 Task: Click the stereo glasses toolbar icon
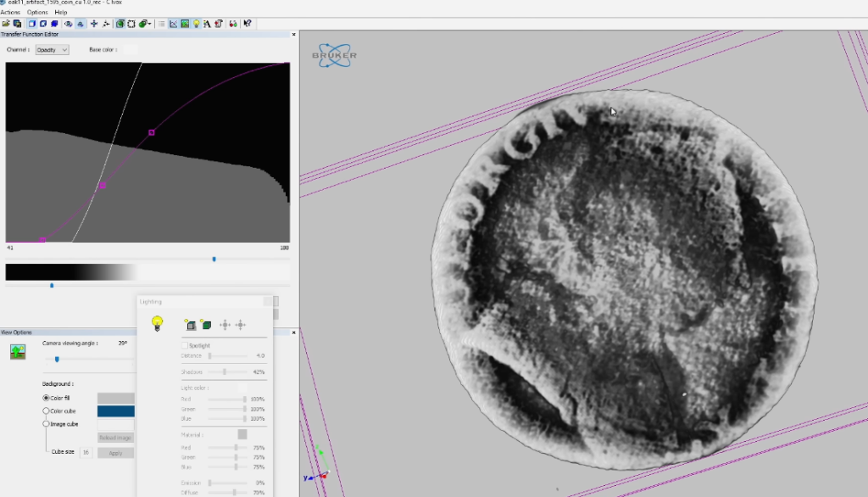pyautogui.click(x=232, y=24)
